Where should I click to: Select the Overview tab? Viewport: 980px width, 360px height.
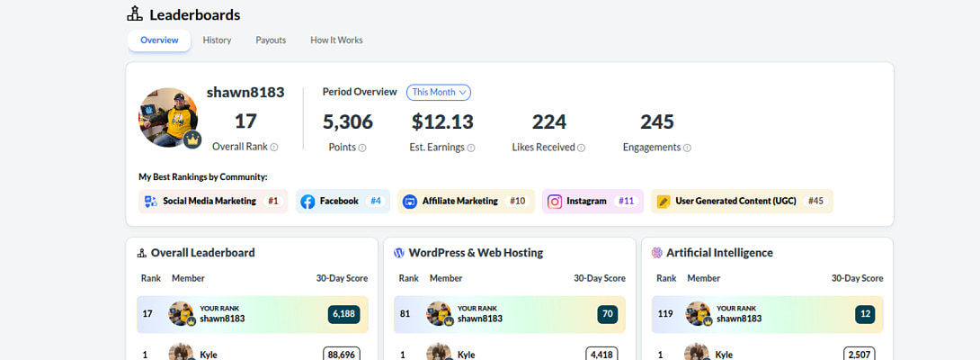click(x=159, y=40)
